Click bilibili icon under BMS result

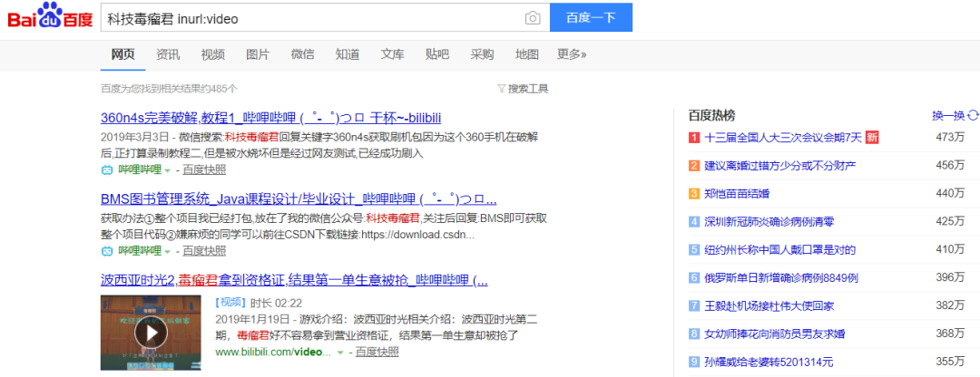pyautogui.click(x=107, y=251)
